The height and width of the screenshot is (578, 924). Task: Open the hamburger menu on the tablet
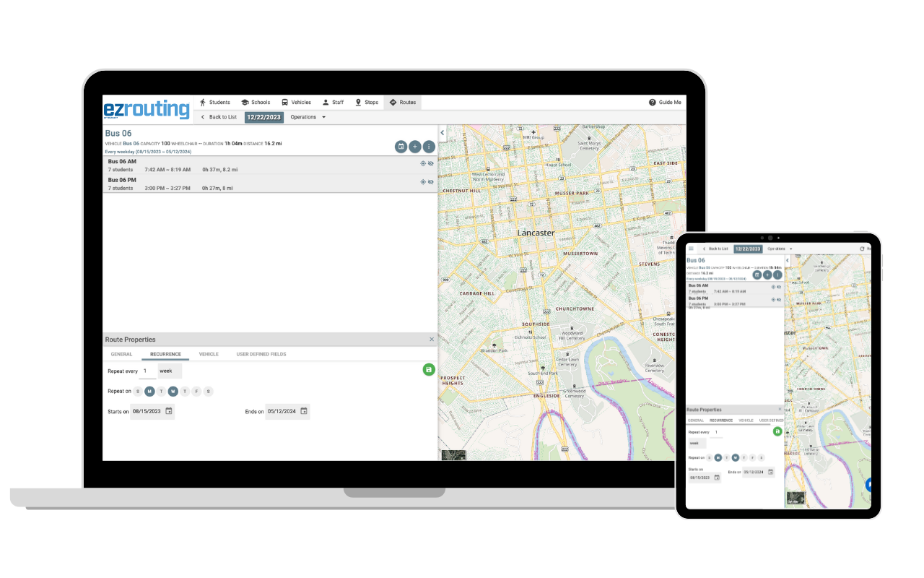click(691, 249)
